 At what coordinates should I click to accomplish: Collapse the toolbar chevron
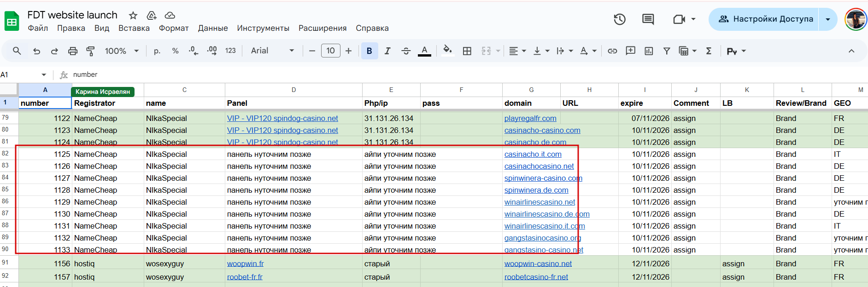click(851, 51)
